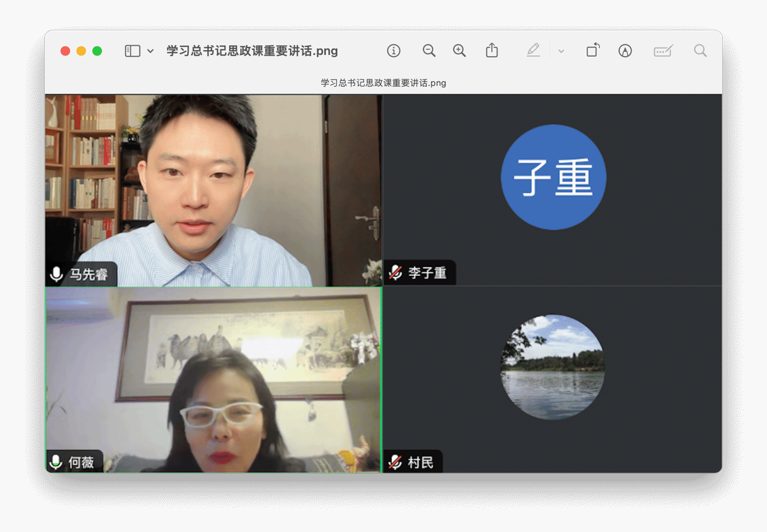Unmute 李子重's crossed-out microphone
Image resolution: width=767 pixels, height=532 pixels.
click(x=396, y=273)
